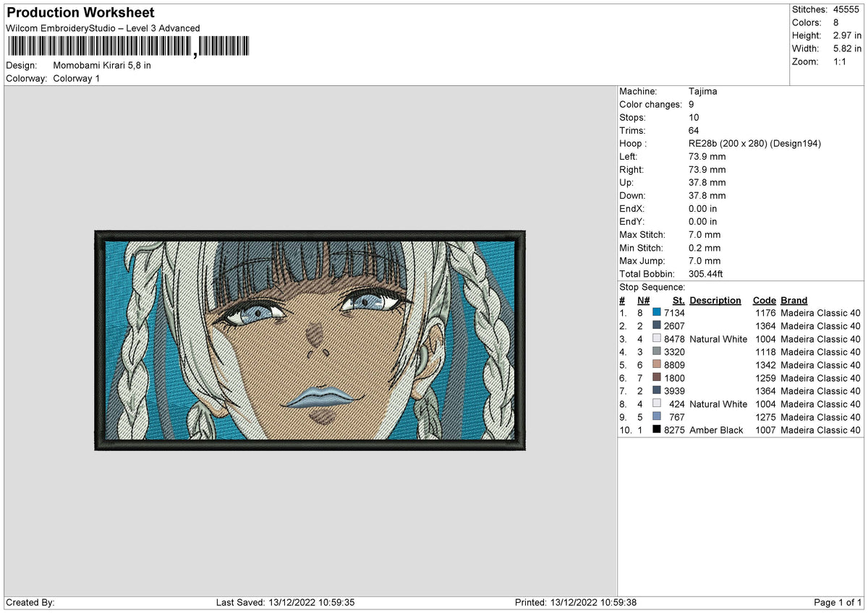Click the Down value '37.8 mm'
Viewport: 868px width, 613px height.
pyautogui.click(x=707, y=196)
